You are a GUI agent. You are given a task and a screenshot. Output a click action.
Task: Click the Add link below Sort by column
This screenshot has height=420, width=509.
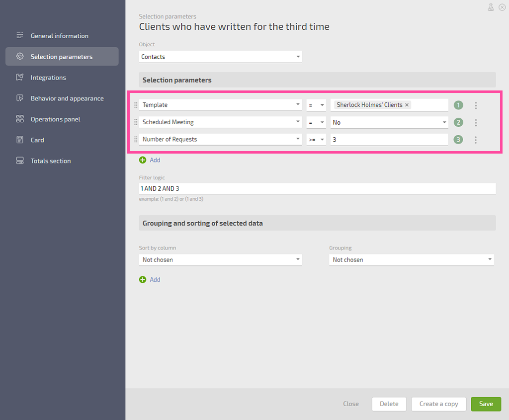(155, 279)
